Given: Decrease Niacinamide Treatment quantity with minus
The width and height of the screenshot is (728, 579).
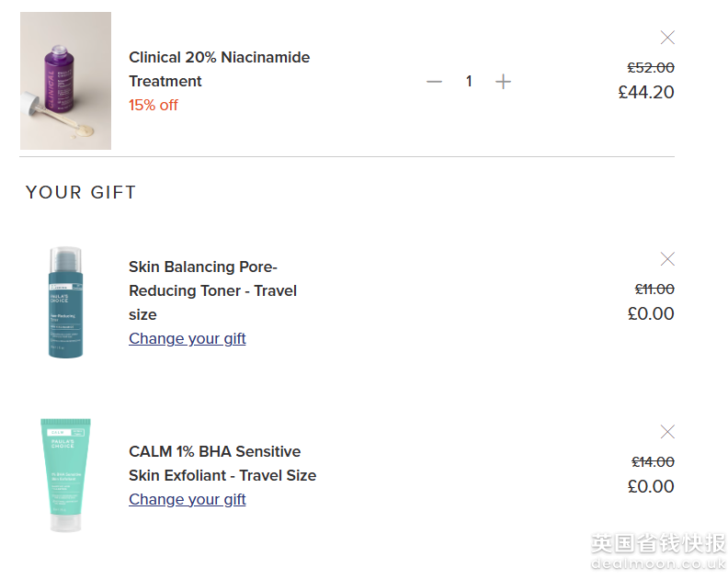Looking at the screenshot, I should [435, 82].
